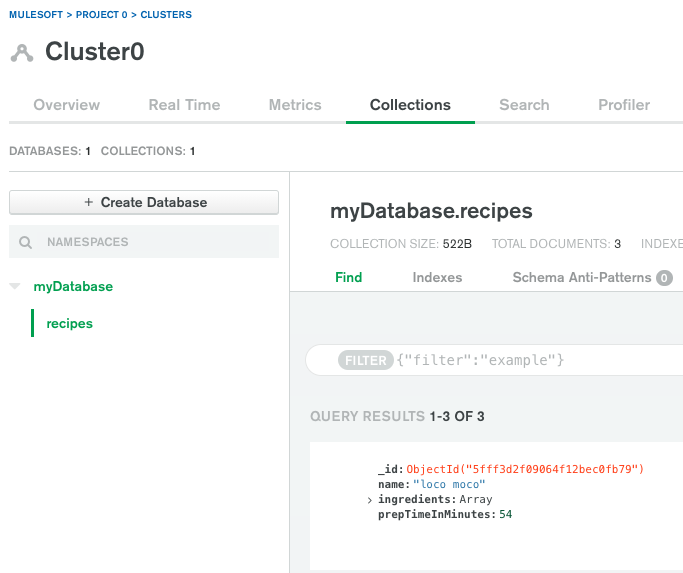
Task: Click the prepTimeInMinutes value 54
Action: tap(505, 515)
